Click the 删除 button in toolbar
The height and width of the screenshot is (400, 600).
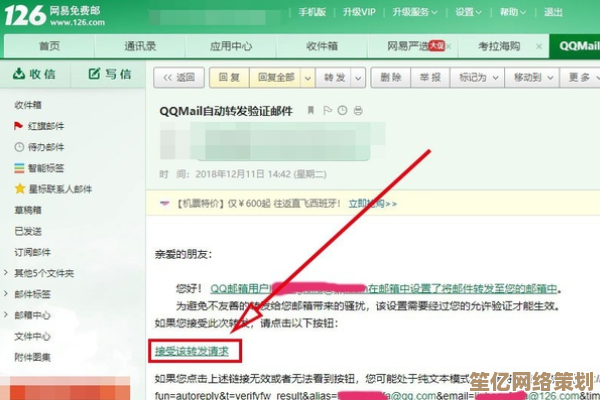click(x=385, y=77)
